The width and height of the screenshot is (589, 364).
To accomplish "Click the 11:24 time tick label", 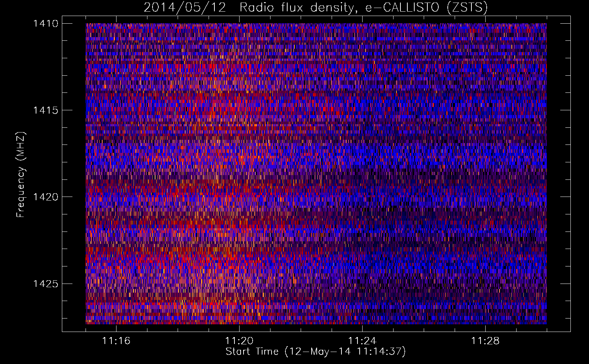I will (x=362, y=341).
